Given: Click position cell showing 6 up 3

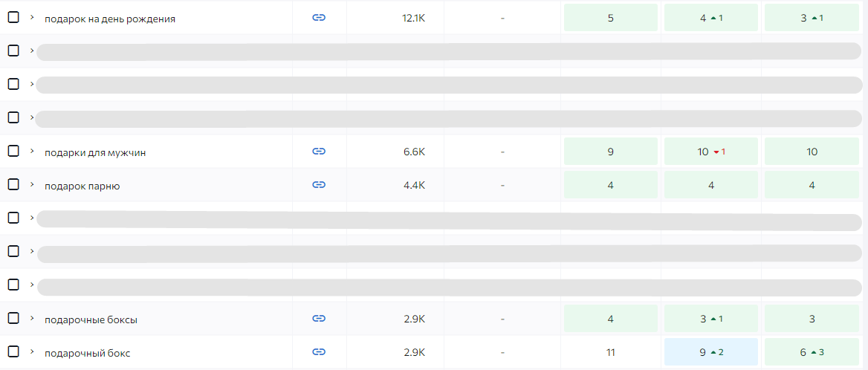Looking at the screenshot, I should point(812,352).
